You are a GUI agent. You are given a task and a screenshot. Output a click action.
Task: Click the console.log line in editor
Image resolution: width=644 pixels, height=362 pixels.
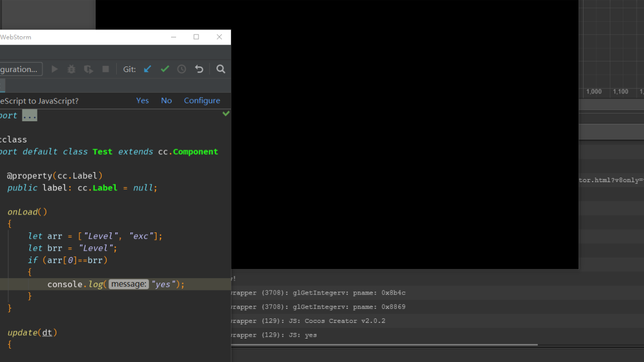pyautogui.click(x=115, y=284)
